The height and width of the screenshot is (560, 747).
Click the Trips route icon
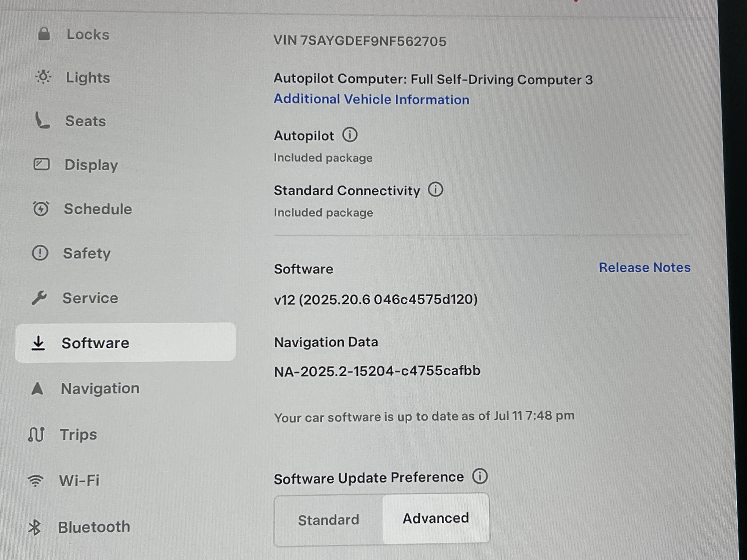36,434
